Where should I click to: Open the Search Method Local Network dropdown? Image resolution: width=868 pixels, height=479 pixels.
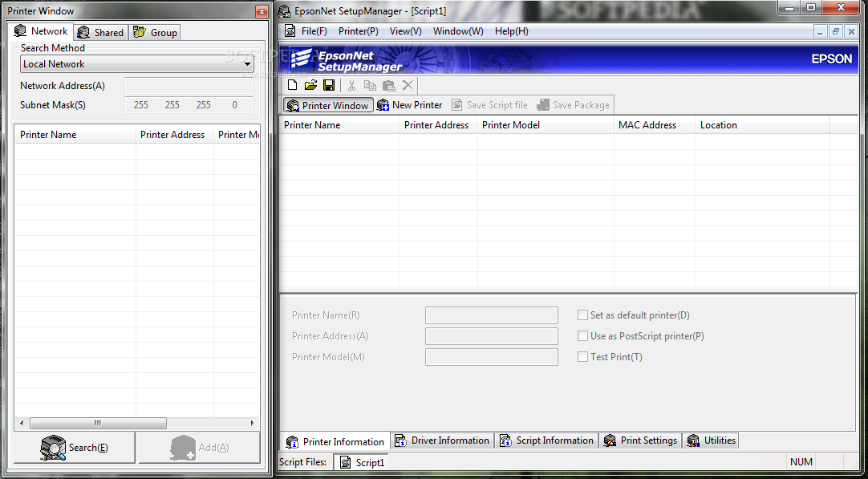tap(136, 63)
